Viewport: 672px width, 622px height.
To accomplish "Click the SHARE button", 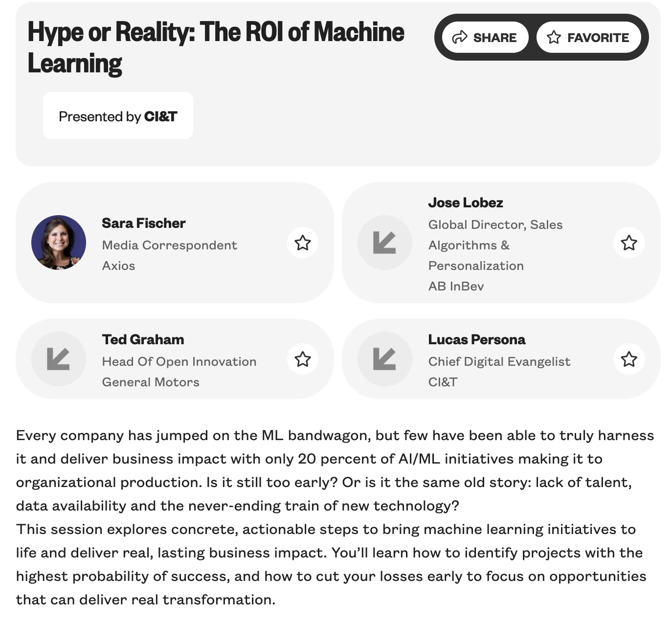I will (485, 37).
